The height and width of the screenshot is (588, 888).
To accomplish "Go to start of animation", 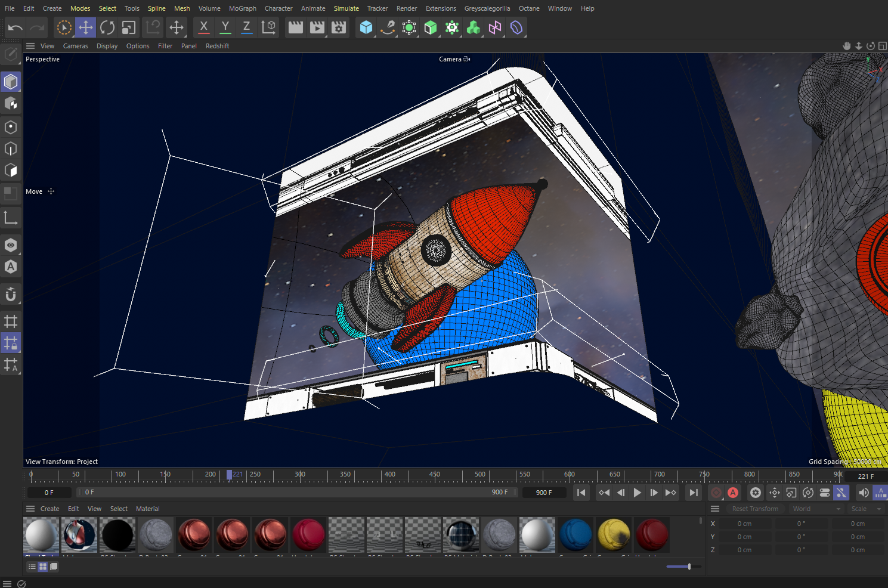I will pos(581,493).
